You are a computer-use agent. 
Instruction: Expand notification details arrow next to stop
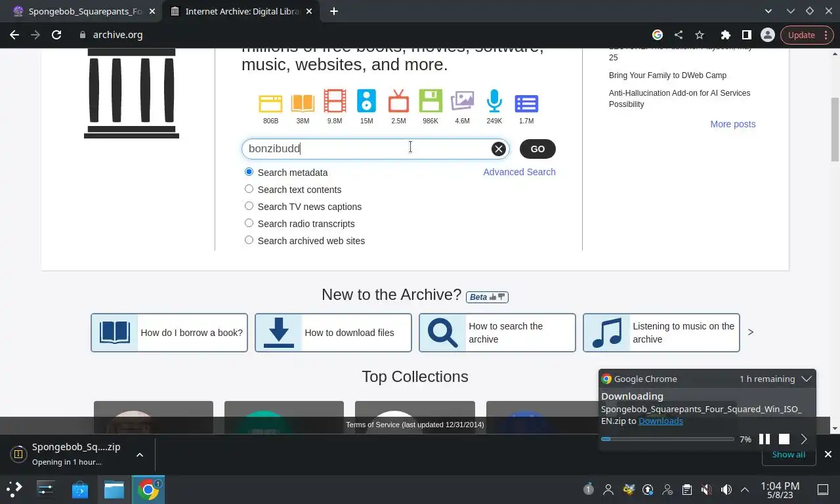tap(804, 439)
